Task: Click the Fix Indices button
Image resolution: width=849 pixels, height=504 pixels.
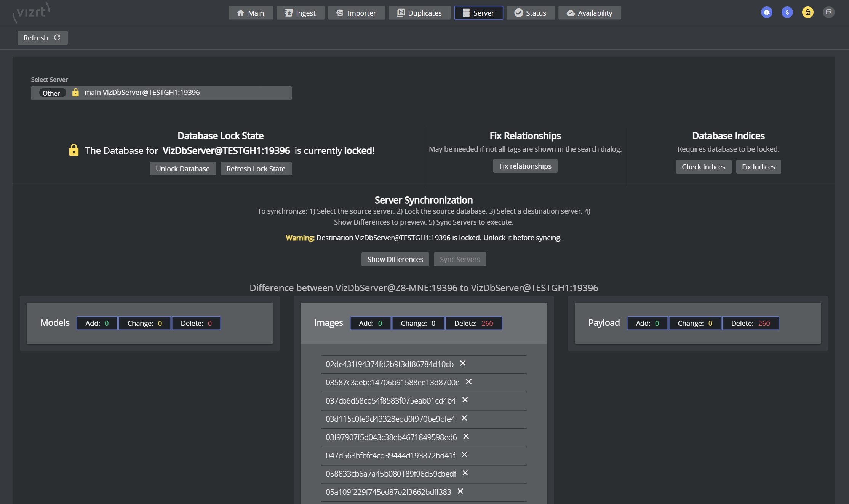Action: pos(758,167)
